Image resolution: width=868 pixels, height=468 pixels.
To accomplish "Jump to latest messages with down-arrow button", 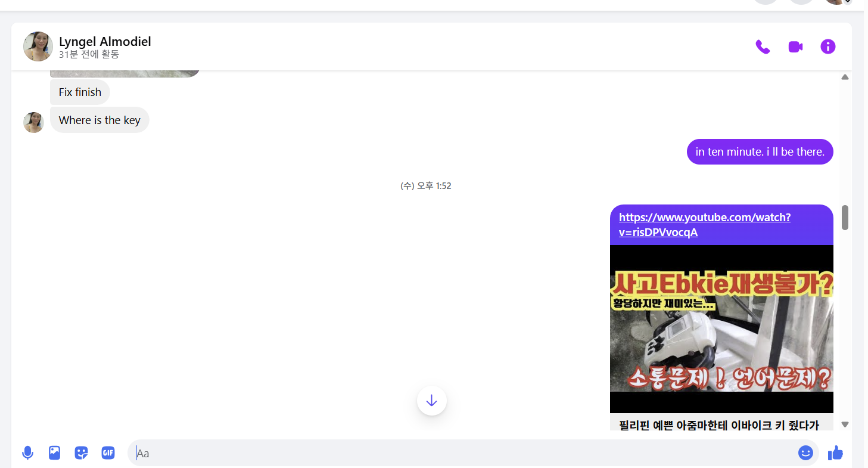I will pyautogui.click(x=432, y=401).
